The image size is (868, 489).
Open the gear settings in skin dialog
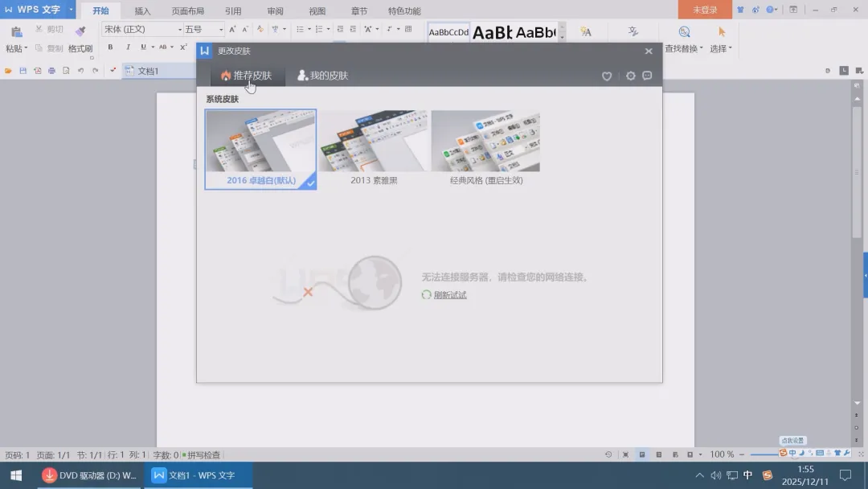(631, 76)
